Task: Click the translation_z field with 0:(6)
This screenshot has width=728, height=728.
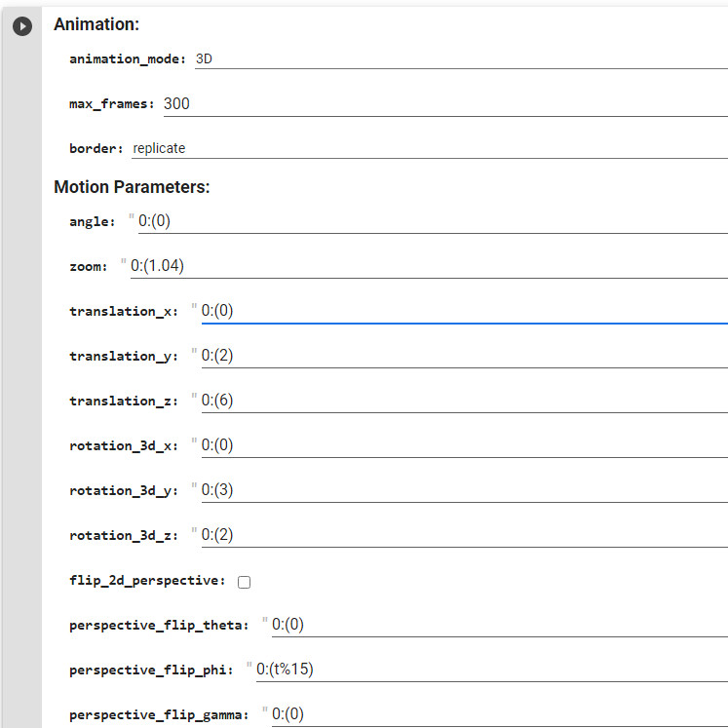Action: [464, 401]
